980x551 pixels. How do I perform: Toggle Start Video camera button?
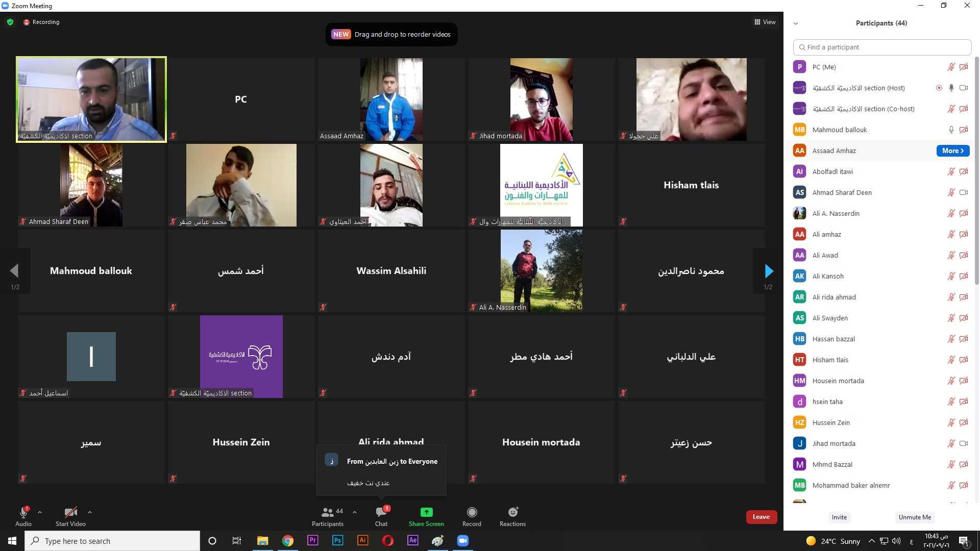[x=70, y=512]
